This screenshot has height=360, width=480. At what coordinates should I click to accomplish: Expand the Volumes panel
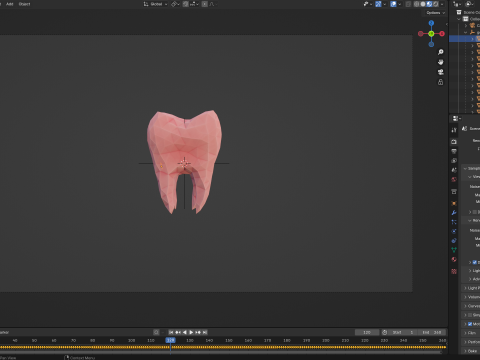[465, 297]
